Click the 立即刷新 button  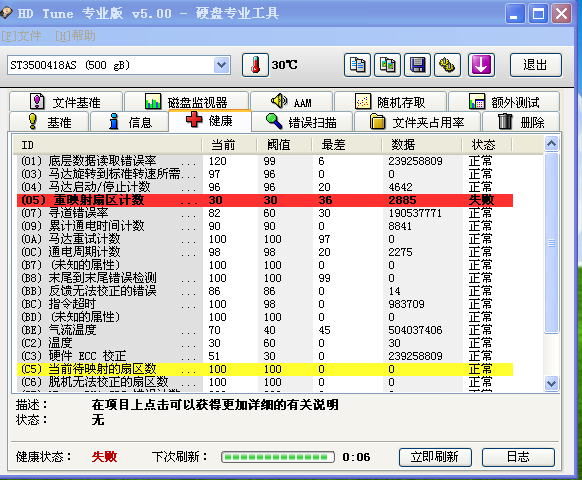tap(435, 457)
